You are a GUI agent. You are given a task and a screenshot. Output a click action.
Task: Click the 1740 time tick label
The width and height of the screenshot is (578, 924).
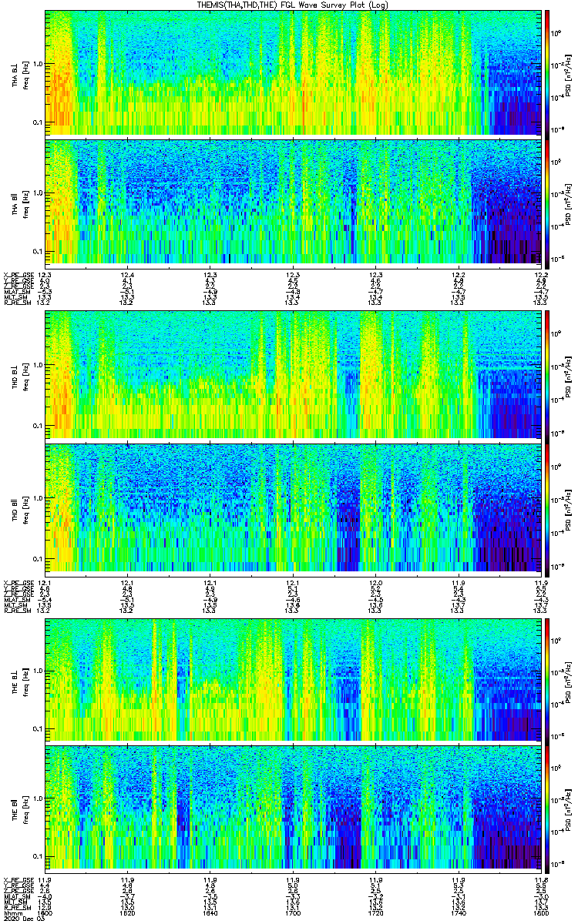click(x=459, y=913)
